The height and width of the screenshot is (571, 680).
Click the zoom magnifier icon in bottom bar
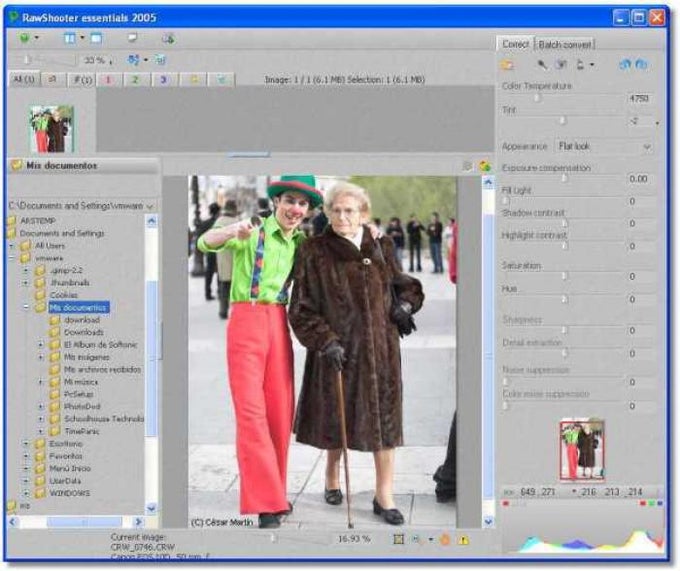(x=416, y=539)
